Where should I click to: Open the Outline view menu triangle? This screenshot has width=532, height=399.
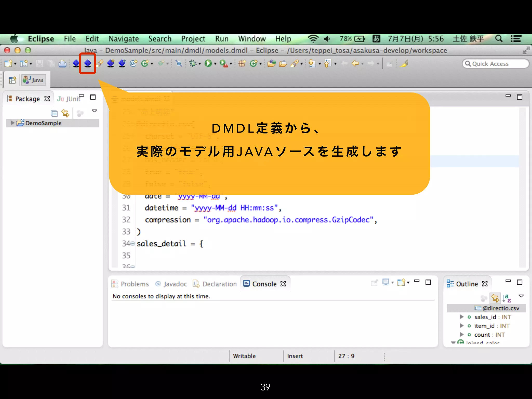(x=521, y=296)
